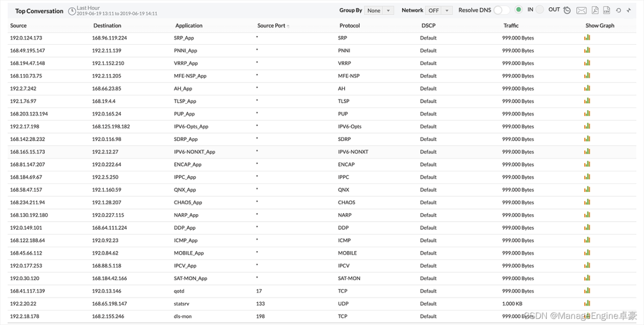Viewport: 644px width, 325px height.
Task: Show graph for IPPC_App row
Action: [587, 176]
